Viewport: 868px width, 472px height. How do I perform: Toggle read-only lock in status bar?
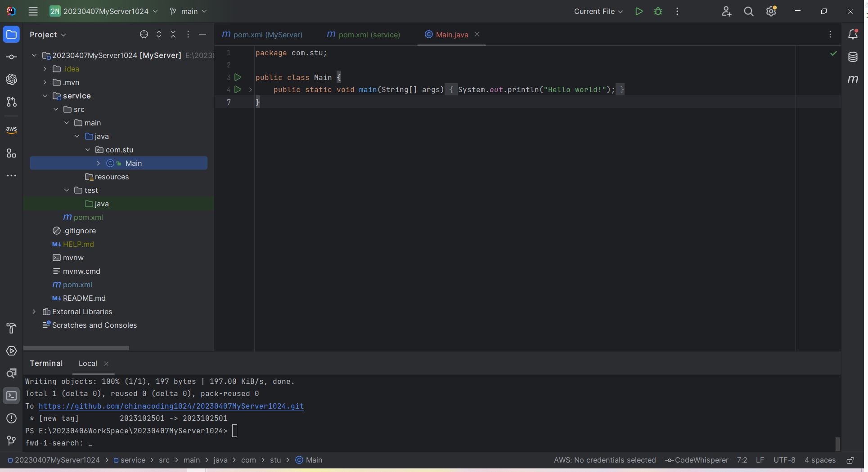(x=850, y=460)
